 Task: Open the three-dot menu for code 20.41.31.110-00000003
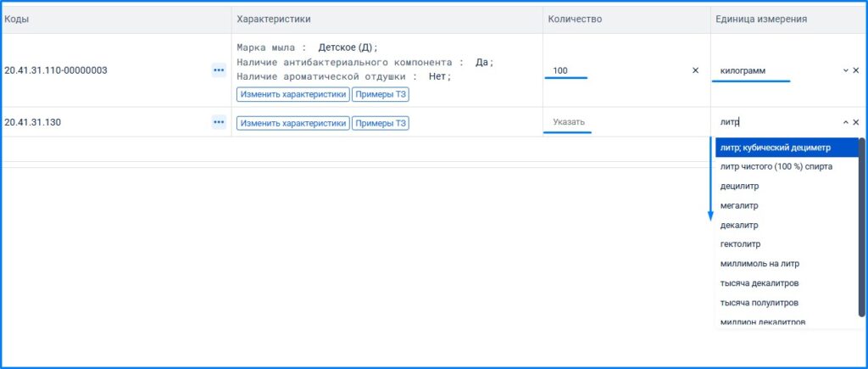(x=219, y=70)
